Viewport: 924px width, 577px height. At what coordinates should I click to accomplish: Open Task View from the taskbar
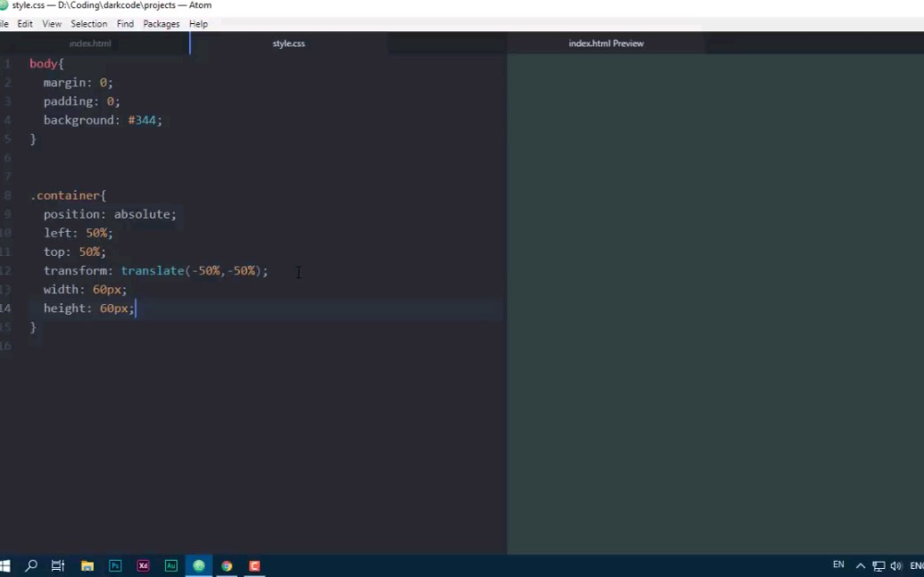click(x=57, y=565)
